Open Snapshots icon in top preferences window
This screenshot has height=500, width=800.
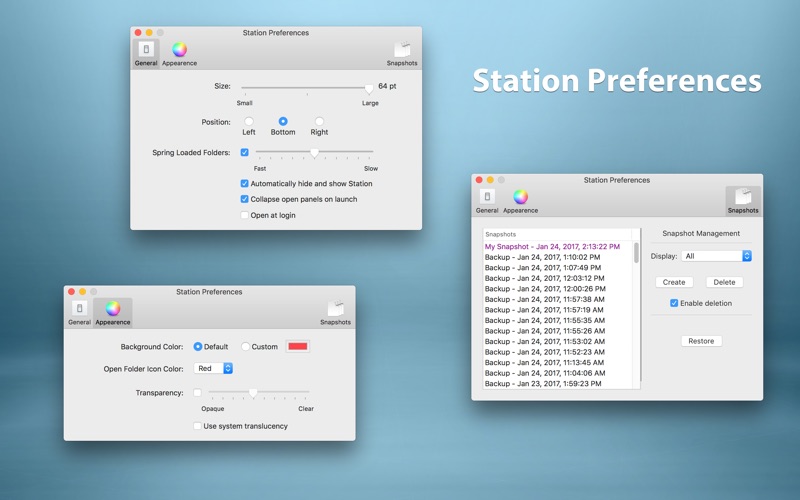402,51
